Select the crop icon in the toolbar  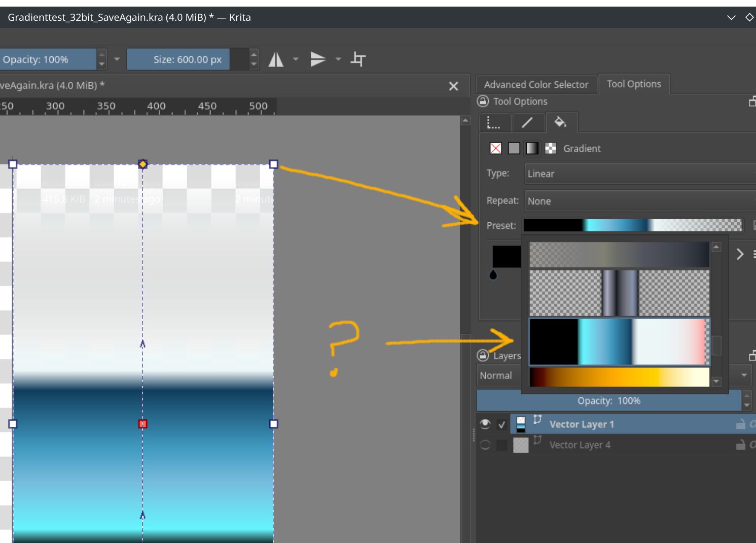[358, 59]
